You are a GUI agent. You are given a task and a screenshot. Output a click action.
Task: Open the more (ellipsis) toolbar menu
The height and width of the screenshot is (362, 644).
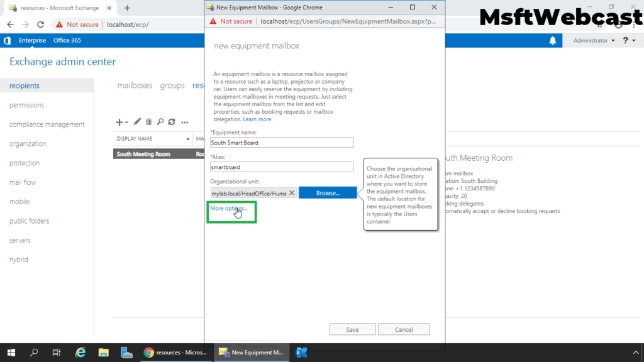tap(185, 123)
